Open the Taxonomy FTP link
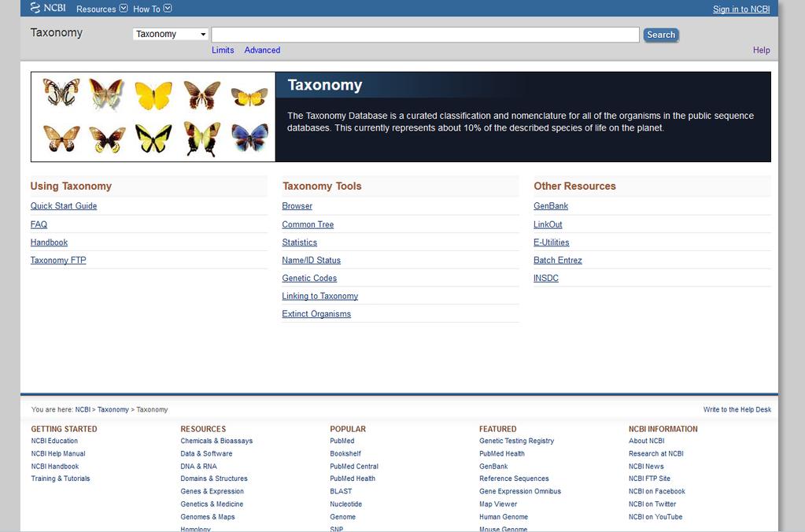Viewport: 805px width, 532px height. coord(58,260)
